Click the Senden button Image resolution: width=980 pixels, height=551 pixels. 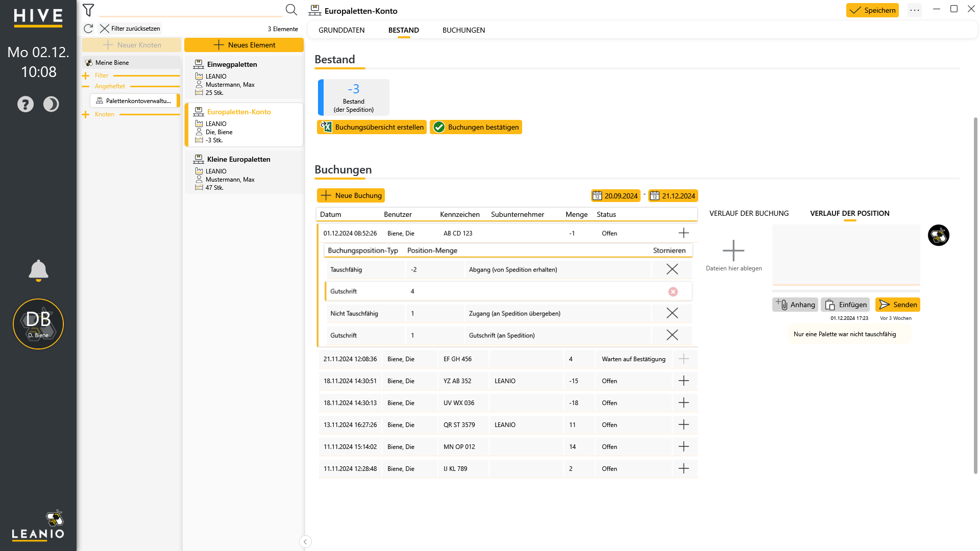[x=898, y=305]
